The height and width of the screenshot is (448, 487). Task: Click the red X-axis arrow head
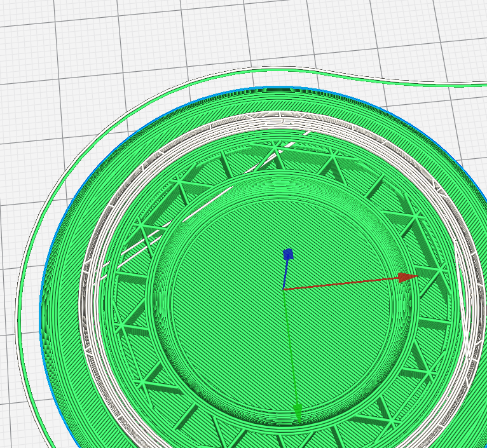(408, 277)
